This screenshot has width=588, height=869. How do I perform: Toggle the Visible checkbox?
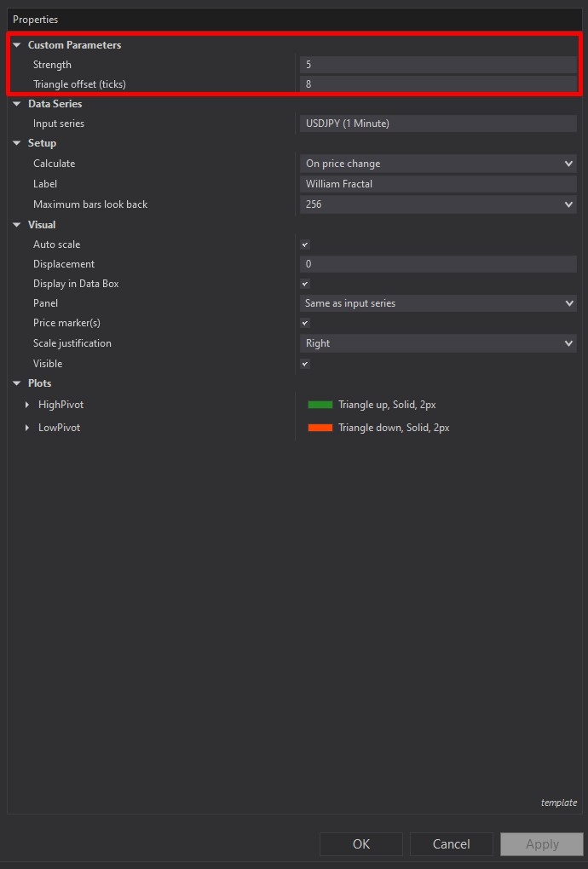305,364
